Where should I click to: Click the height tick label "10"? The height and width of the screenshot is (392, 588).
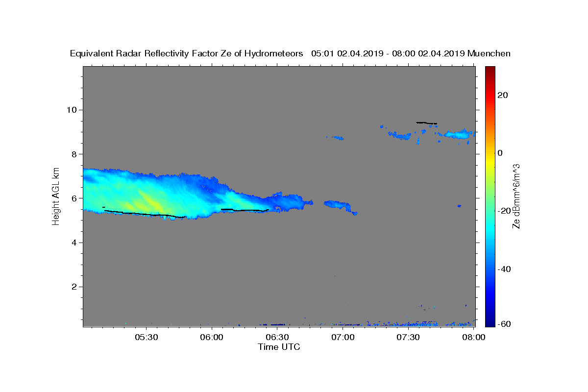72,109
